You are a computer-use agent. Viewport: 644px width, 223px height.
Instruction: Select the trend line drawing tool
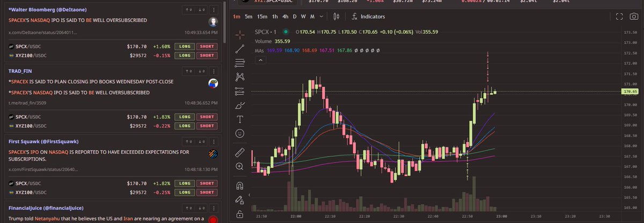(x=240, y=48)
